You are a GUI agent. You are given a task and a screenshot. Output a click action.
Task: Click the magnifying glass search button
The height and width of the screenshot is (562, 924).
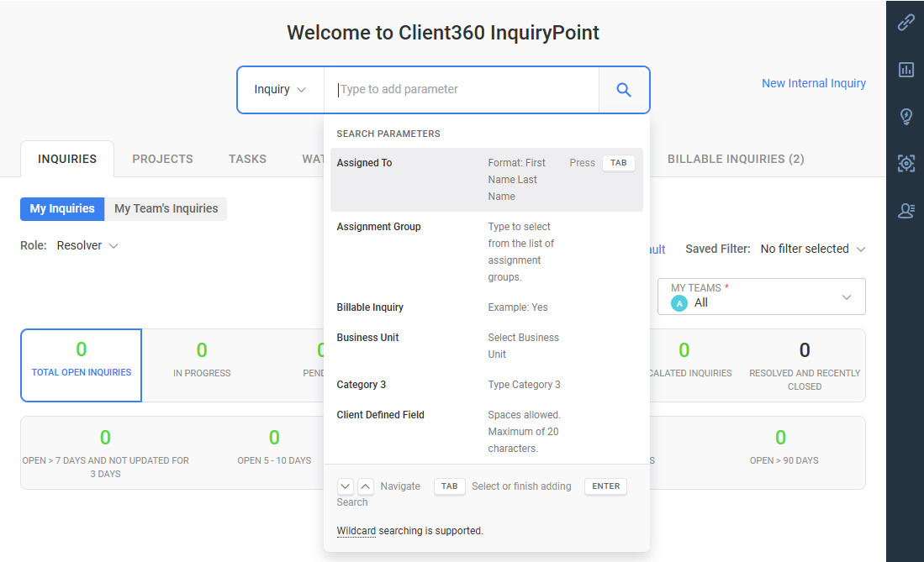tap(624, 90)
